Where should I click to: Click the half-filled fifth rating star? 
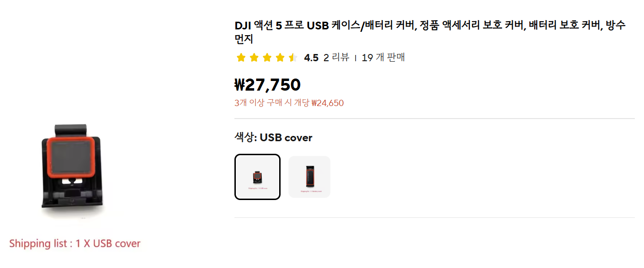coord(293,58)
